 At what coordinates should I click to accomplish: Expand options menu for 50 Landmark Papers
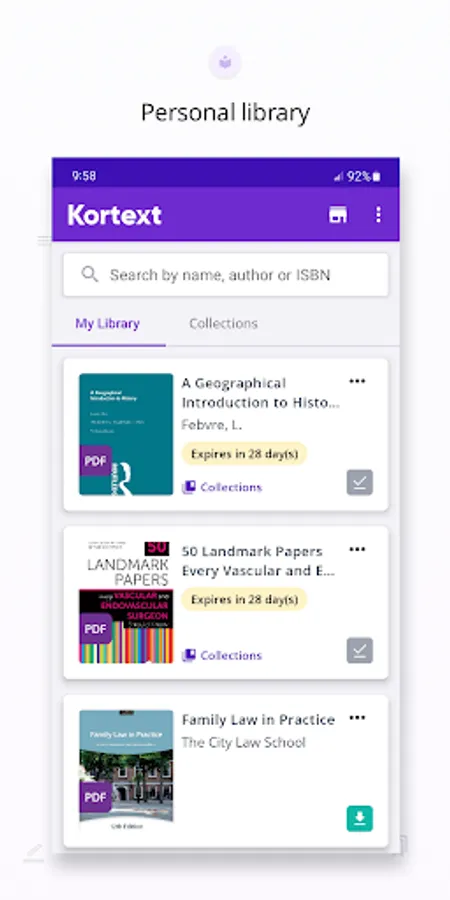357,549
